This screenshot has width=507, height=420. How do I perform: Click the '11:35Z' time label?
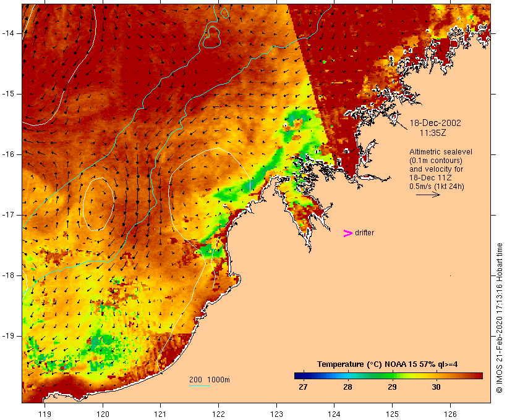coord(433,133)
